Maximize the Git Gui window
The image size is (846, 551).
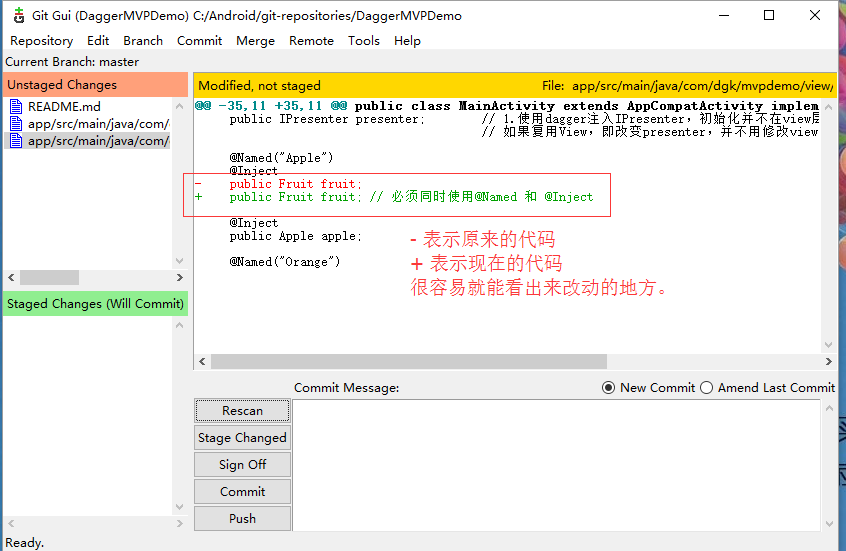click(x=769, y=15)
